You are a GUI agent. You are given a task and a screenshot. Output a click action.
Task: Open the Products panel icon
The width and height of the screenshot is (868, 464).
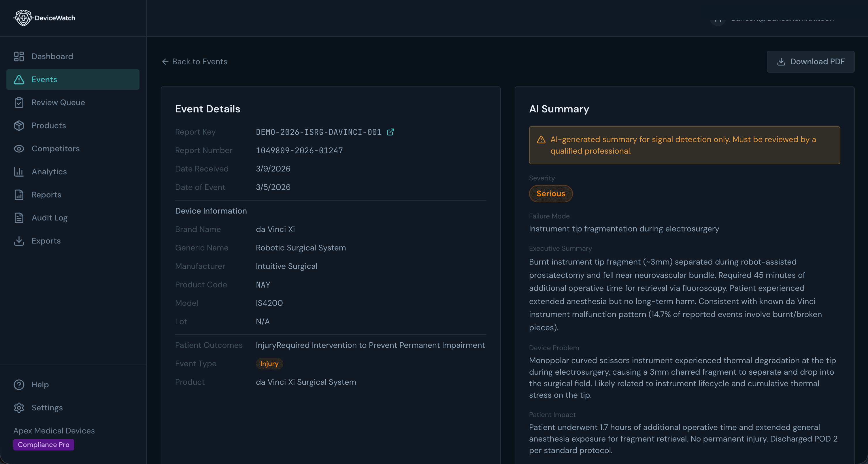(19, 125)
